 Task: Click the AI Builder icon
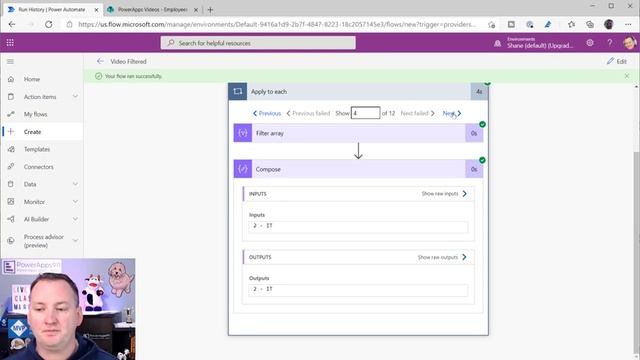pos(11,219)
